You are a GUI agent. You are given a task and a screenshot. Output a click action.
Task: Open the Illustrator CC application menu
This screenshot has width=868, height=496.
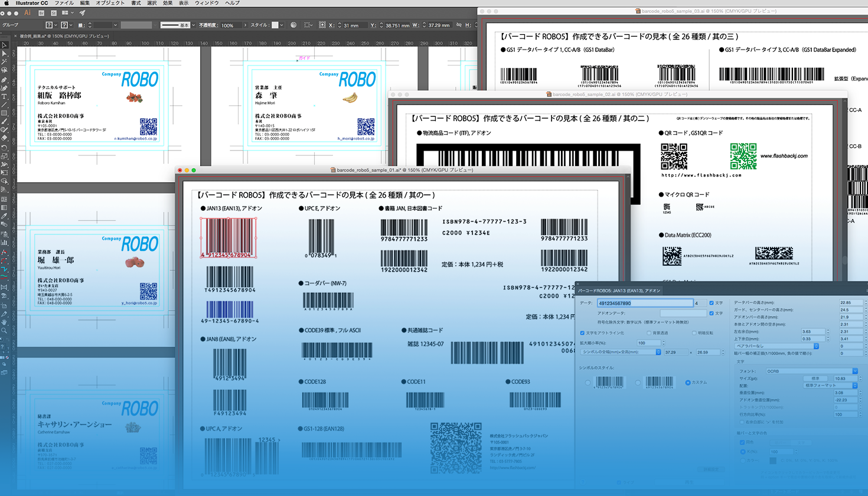pos(32,3)
